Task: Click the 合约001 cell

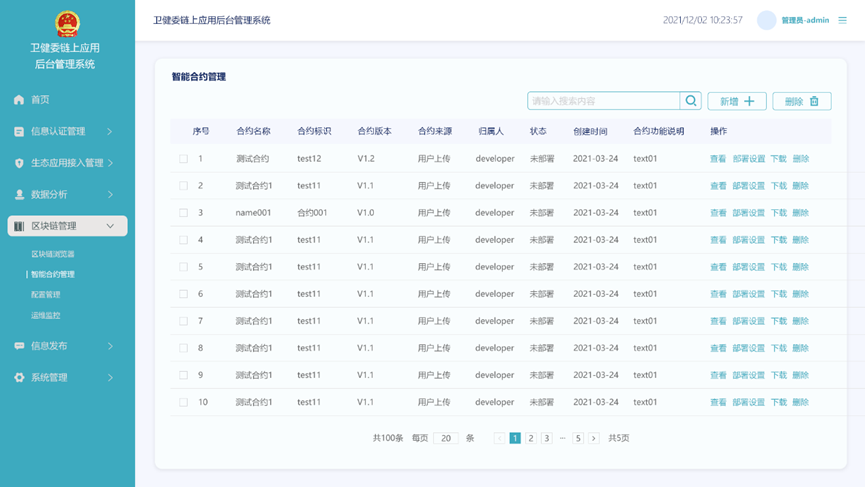Action: coord(312,213)
